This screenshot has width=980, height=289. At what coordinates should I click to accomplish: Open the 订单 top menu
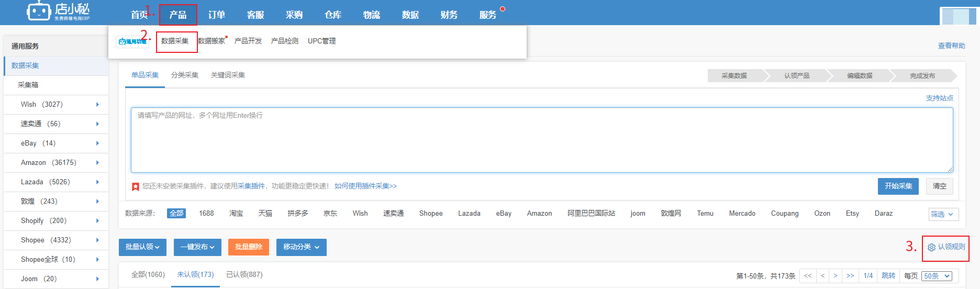point(217,15)
